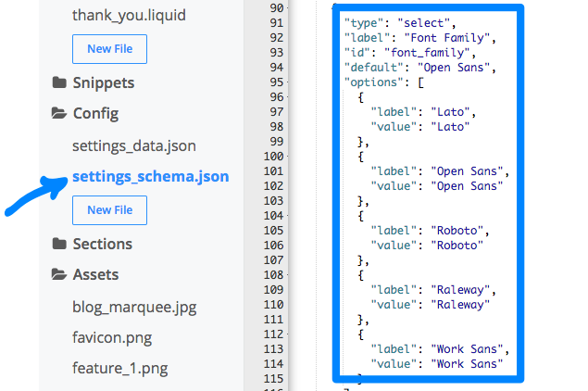Expand the Snippets folder label
This screenshot has height=391, width=588.
tap(104, 83)
